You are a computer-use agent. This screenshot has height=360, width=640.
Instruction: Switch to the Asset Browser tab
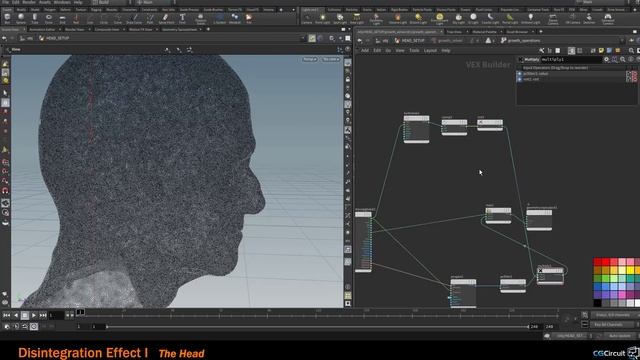pyautogui.click(x=517, y=31)
